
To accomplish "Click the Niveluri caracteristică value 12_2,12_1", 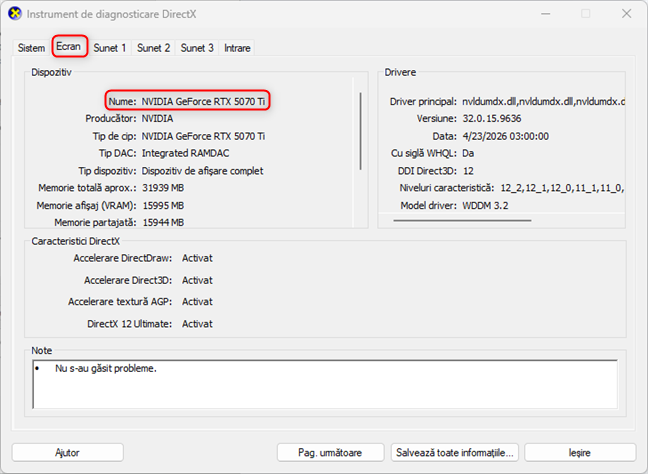I will point(562,188).
